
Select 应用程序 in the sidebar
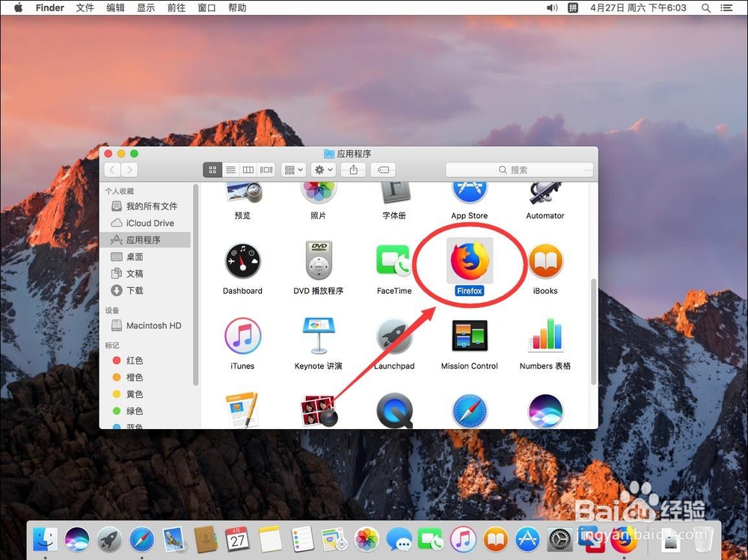click(x=147, y=239)
